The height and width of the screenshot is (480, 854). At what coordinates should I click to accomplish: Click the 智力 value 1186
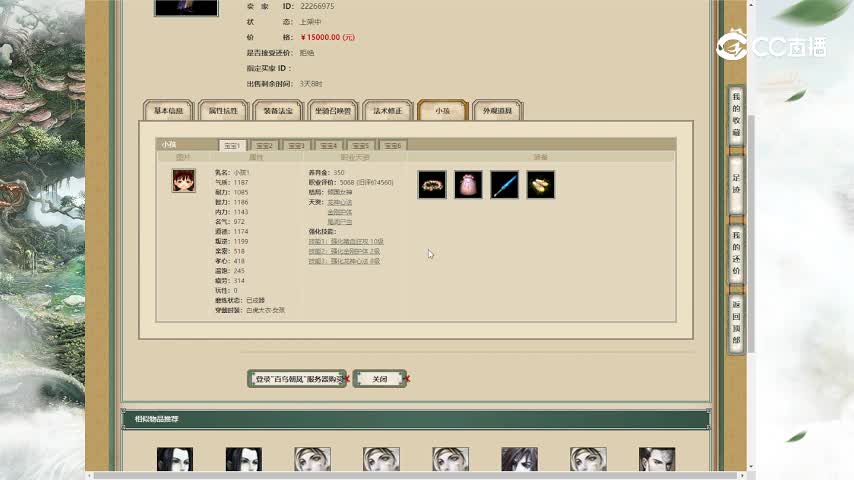pos(241,202)
